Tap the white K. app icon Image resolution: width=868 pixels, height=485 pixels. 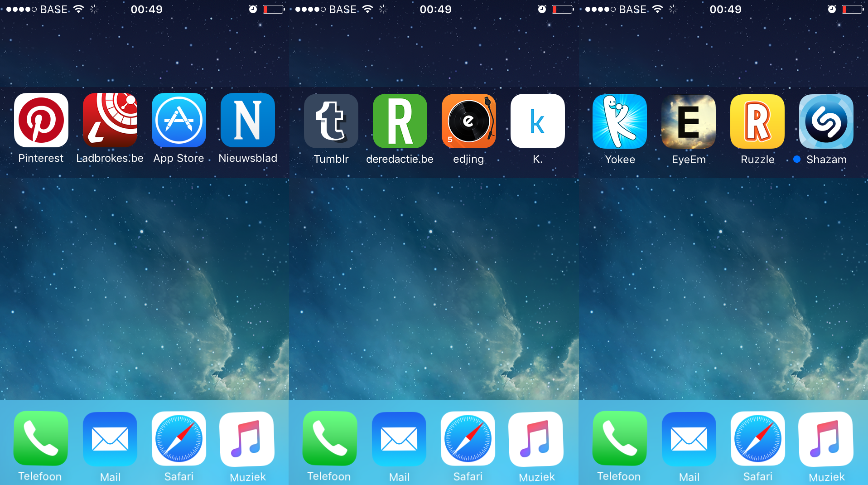538,121
